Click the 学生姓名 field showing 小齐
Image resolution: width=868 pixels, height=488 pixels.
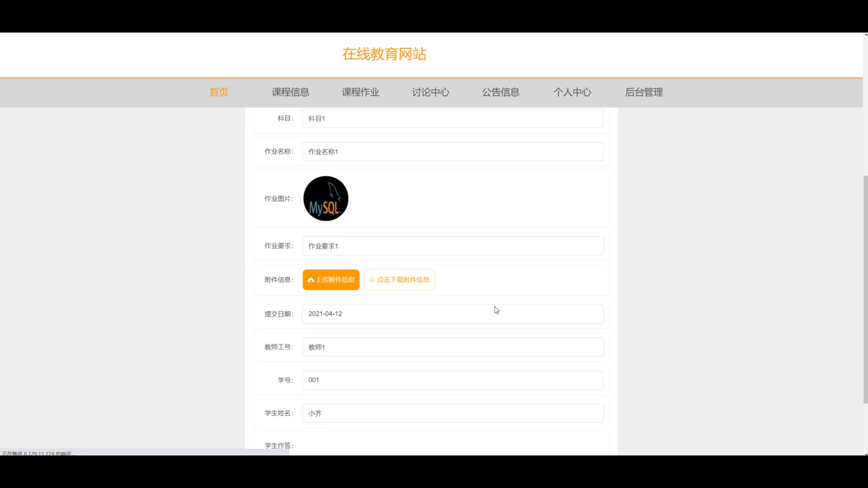pos(453,413)
